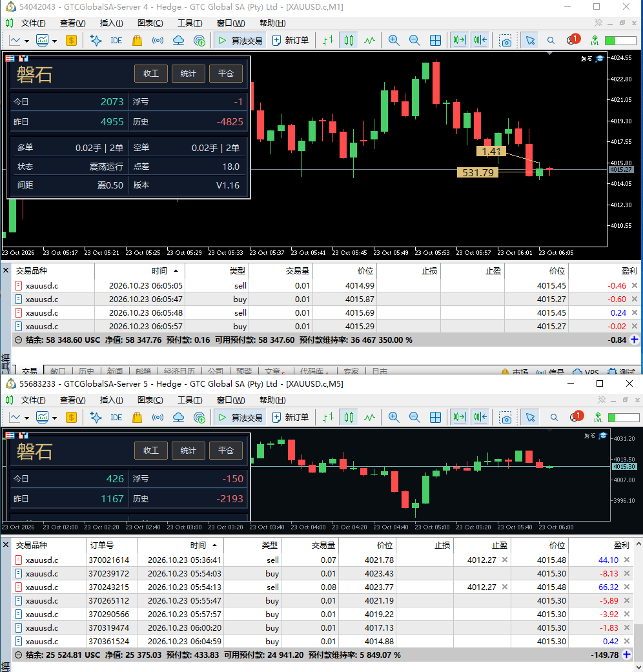Open the 工具(T) menu in the bottom window

click(190, 400)
